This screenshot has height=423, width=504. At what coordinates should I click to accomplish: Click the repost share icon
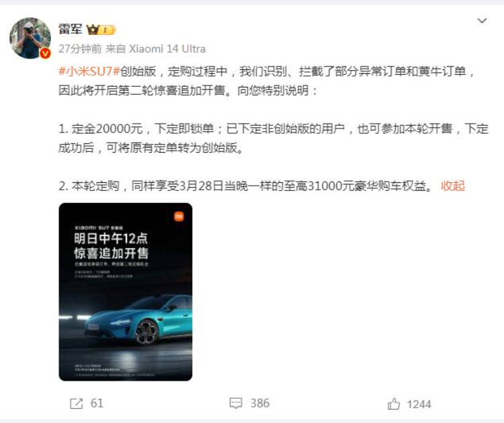77,403
